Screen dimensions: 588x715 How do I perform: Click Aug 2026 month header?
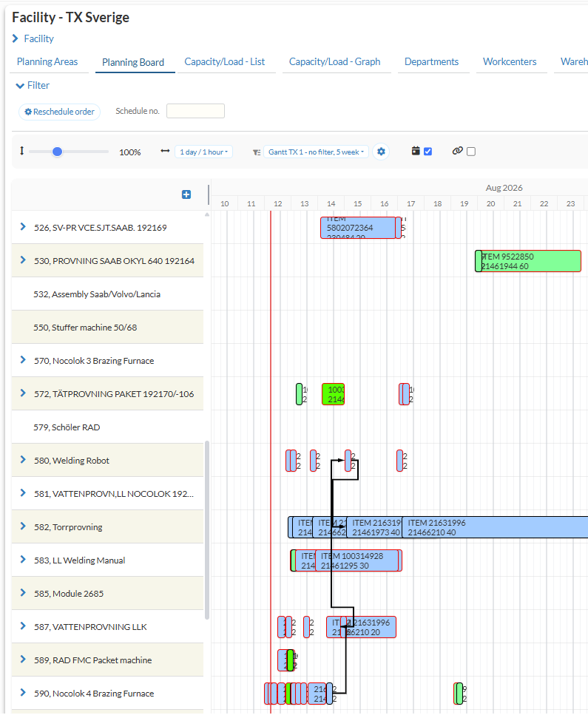(x=504, y=188)
